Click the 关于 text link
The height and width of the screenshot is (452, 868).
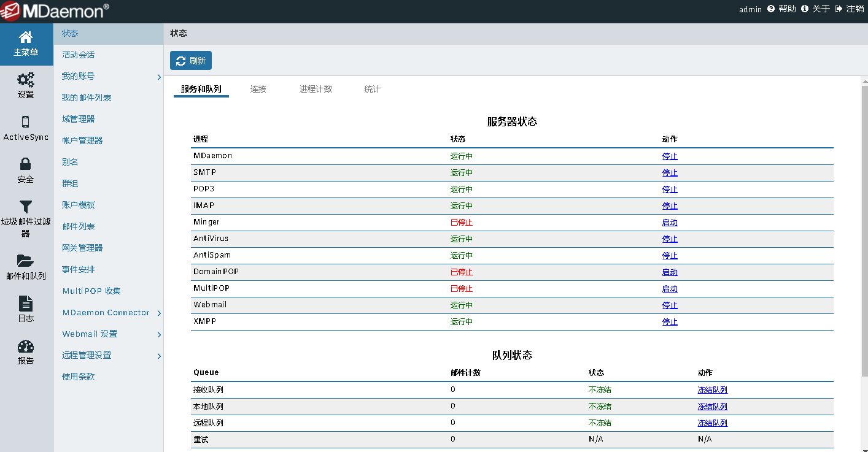click(821, 9)
